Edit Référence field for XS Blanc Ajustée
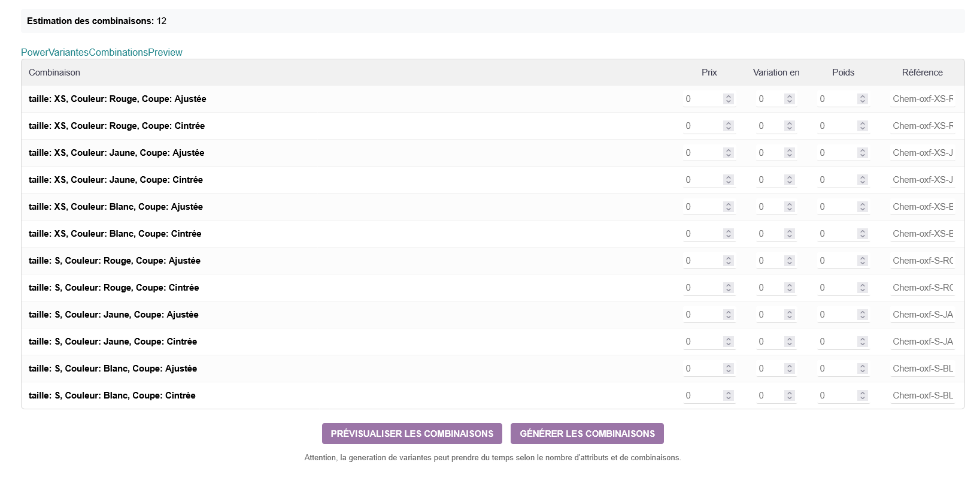This screenshot has height=483, width=980. pos(923,207)
